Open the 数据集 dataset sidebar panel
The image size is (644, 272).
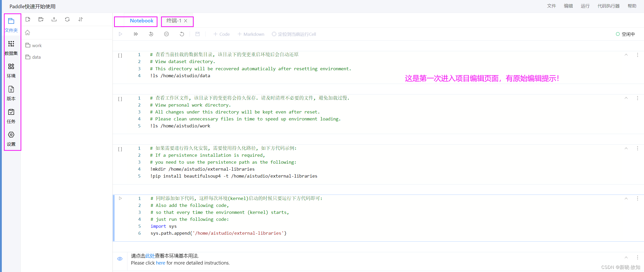coord(11,48)
